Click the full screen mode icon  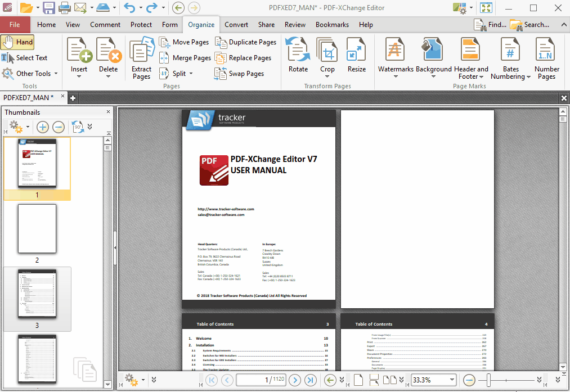pyautogui.click(x=486, y=8)
